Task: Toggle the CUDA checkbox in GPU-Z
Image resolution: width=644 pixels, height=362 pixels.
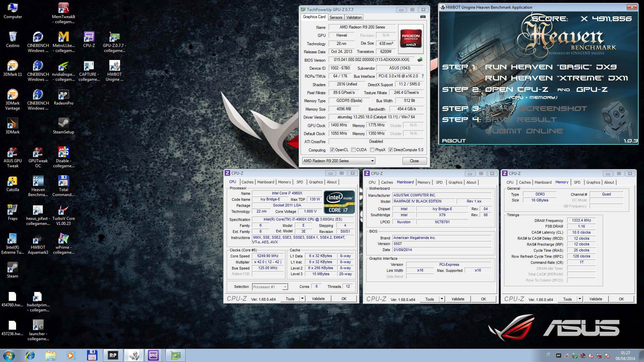Action: 353,150
